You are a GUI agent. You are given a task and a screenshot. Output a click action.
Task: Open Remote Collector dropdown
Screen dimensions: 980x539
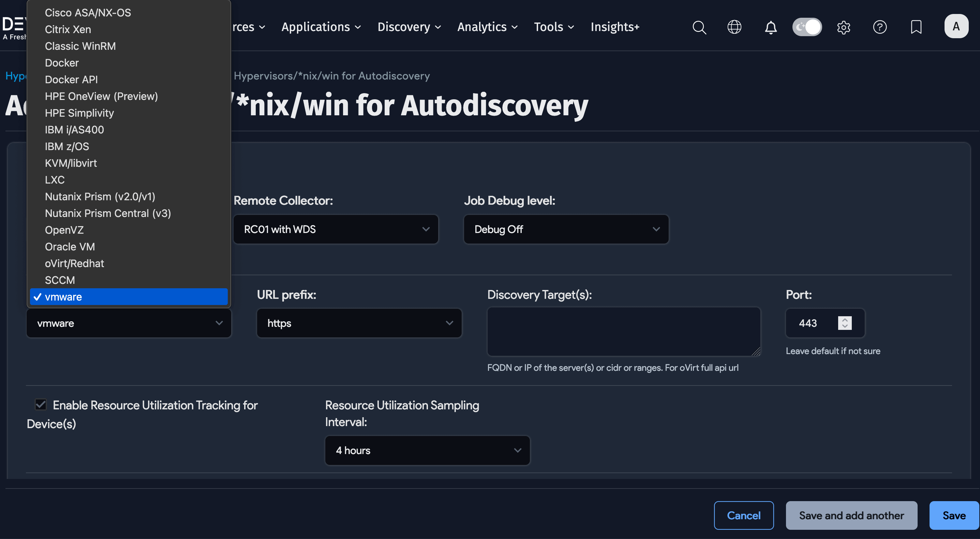pyautogui.click(x=336, y=229)
